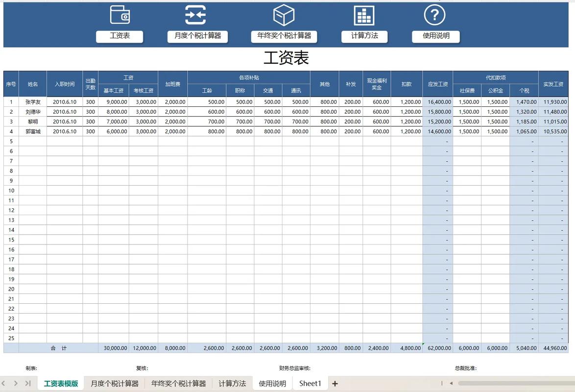Select the 1,470.00 tax cell
The height and width of the screenshot is (392, 575).
click(x=524, y=101)
